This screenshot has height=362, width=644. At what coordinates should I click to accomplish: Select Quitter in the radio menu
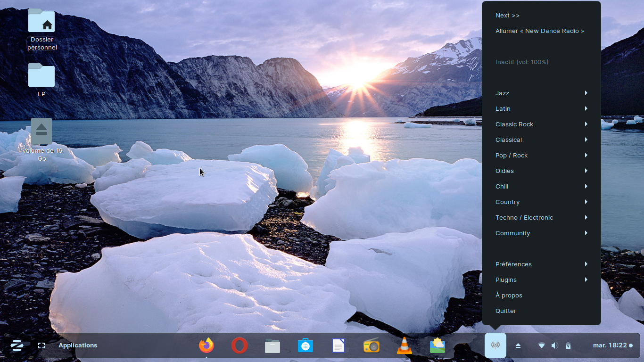506,311
